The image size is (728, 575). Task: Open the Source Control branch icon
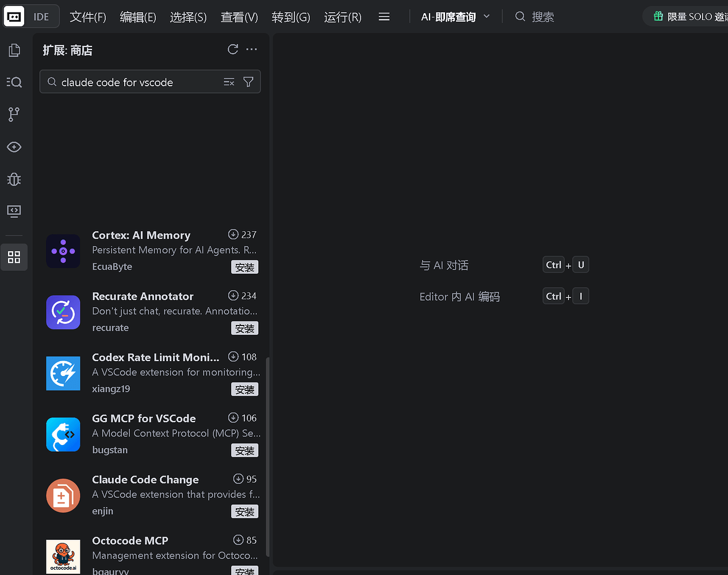point(14,114)
